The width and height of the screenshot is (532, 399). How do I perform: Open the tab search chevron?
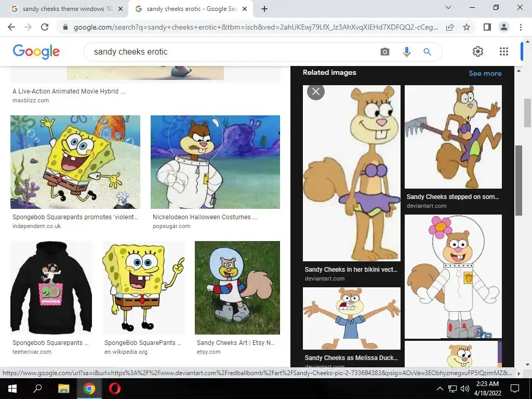[x=448, y=7]
